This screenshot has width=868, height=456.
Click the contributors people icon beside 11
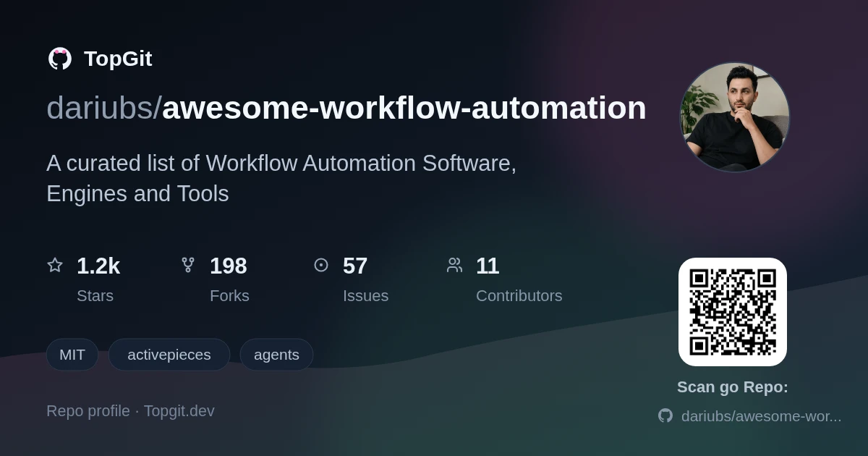[x=454, y=265]
